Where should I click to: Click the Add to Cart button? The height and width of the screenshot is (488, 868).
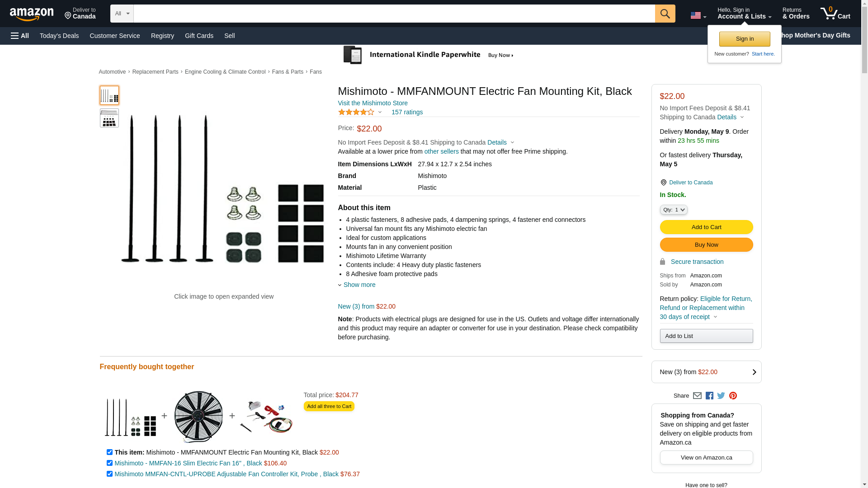pos(706,227)
